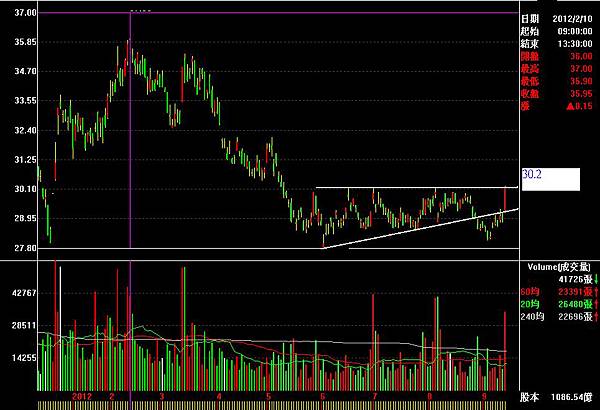The width and height of the screenshot is (600, 410).
Task: Click the green down arrow next to 41726張
Action: click(596, 279)
